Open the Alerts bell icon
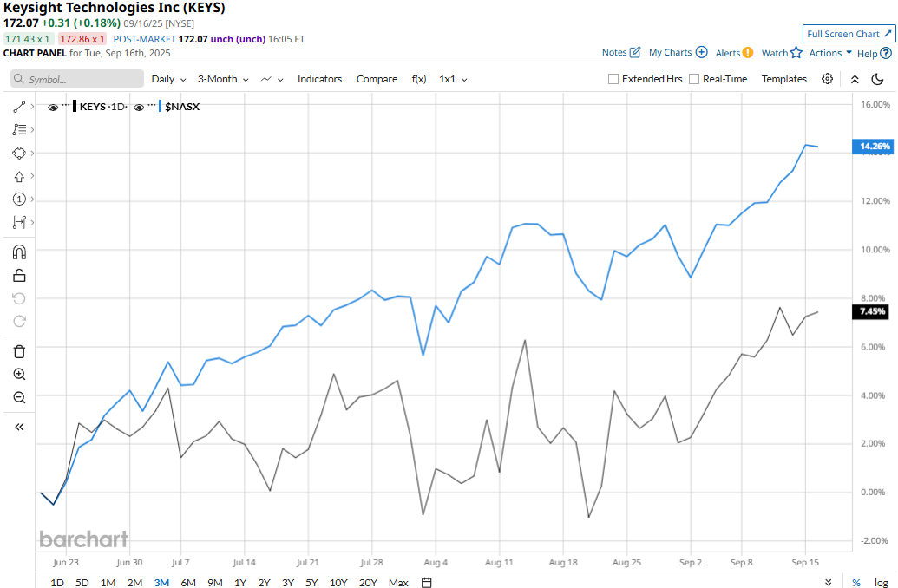Screen dimensions: 898x588 748,53
